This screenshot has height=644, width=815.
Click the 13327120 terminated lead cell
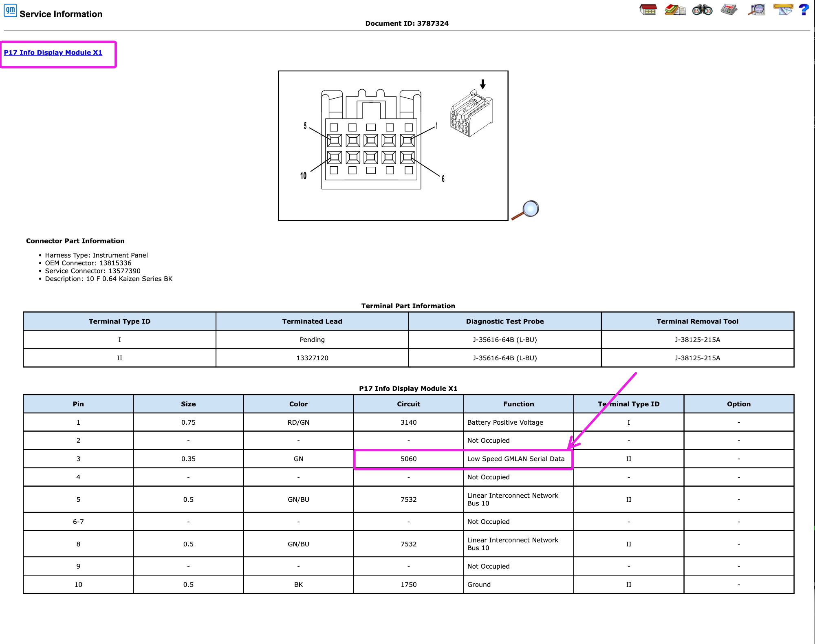312,358
